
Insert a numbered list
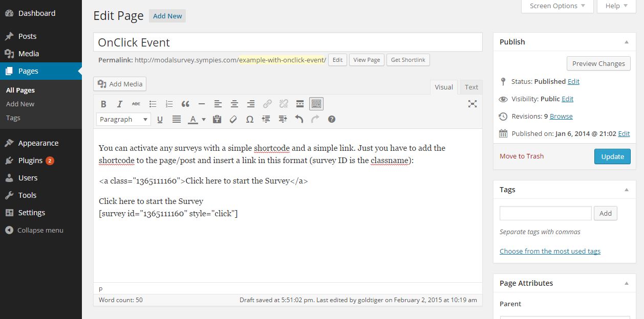coord(169,104)
